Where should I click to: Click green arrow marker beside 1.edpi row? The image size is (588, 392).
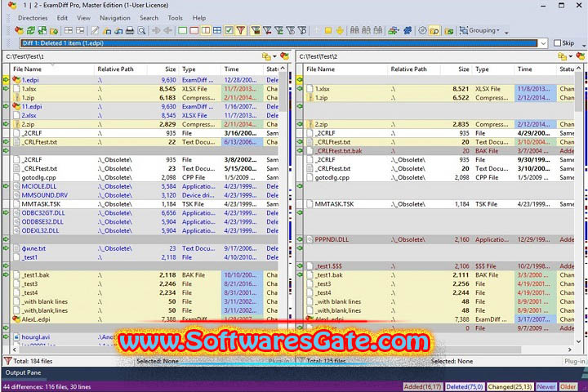pyautogui.click(x=6, y=80)
